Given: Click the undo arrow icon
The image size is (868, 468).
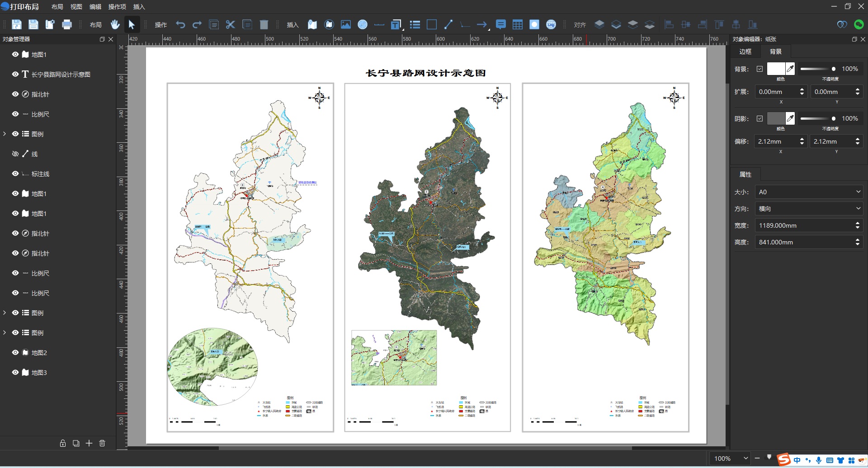Looking at the screenshot, I should [x=180, y=25].
